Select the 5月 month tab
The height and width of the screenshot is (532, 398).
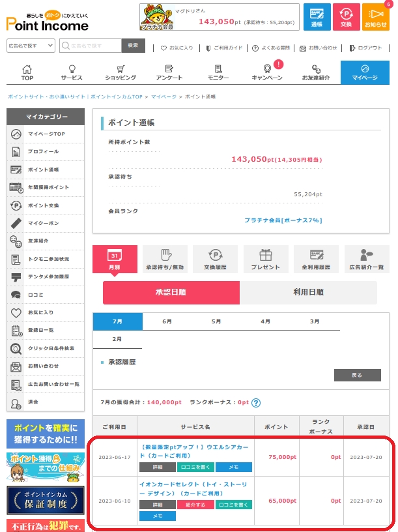(216, 321)
